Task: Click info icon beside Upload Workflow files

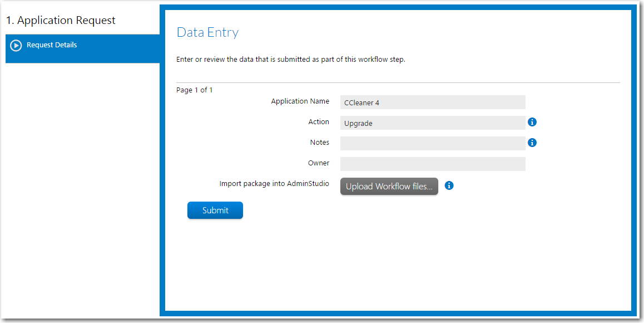Action: coord(449,185)
